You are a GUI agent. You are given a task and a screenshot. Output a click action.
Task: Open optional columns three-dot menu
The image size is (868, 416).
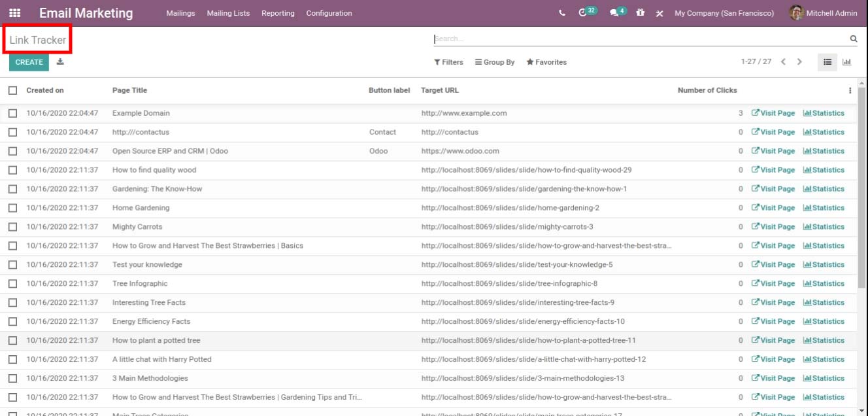850,91
